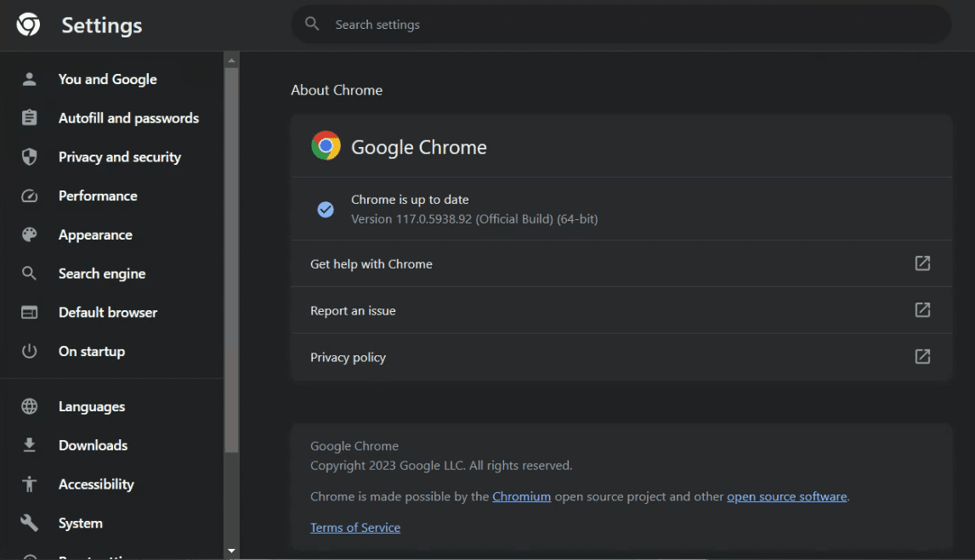Open the Terms of Service link
975x560 pixels.
click(x=355, y=528)
